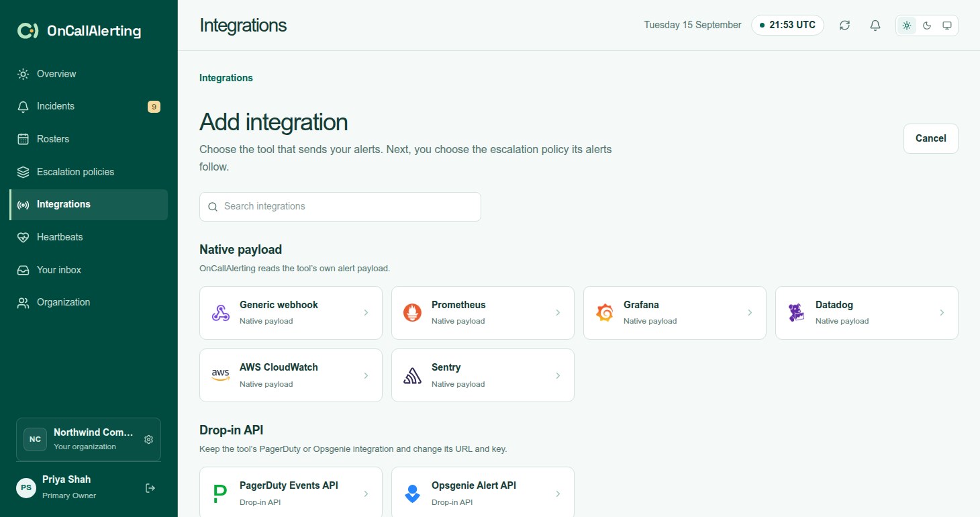Screen dimensions: 980x517
Task: Click the AWS logo icon
Action: [221, 375]
